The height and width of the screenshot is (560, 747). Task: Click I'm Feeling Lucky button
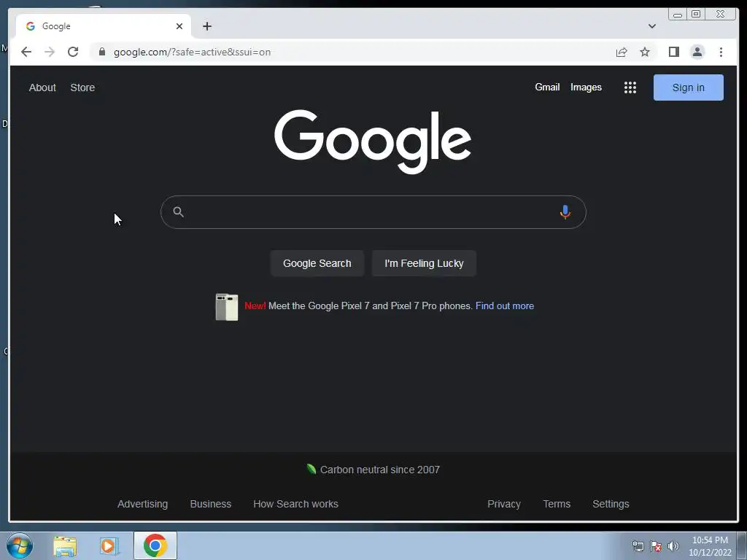click(x=424, y=263)
